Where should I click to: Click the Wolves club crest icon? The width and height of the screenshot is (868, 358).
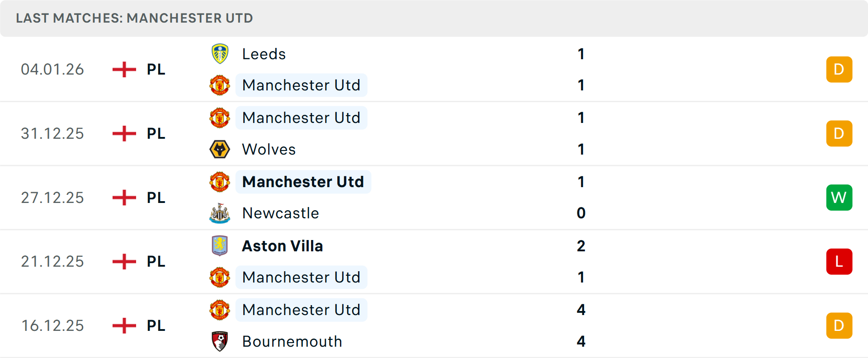coord(220,149)
